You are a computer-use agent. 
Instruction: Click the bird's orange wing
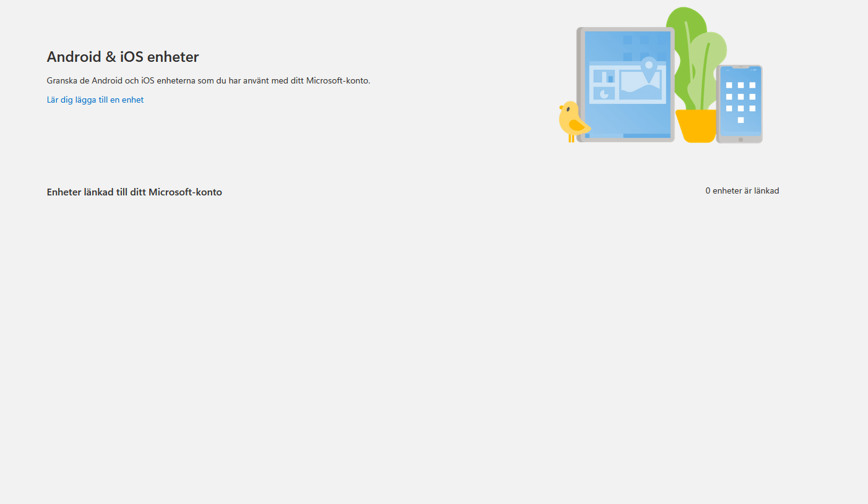[x=577, y=126]
